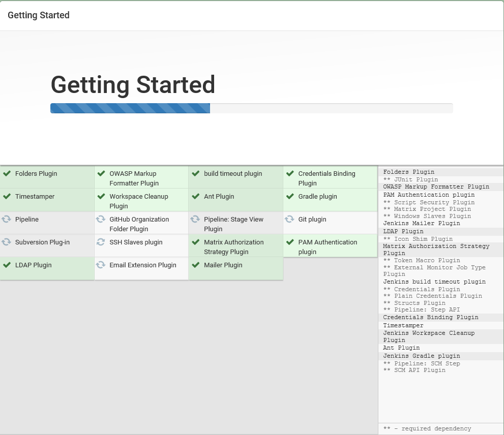Click the checkmark icon next to Ant Plugin

195,196
